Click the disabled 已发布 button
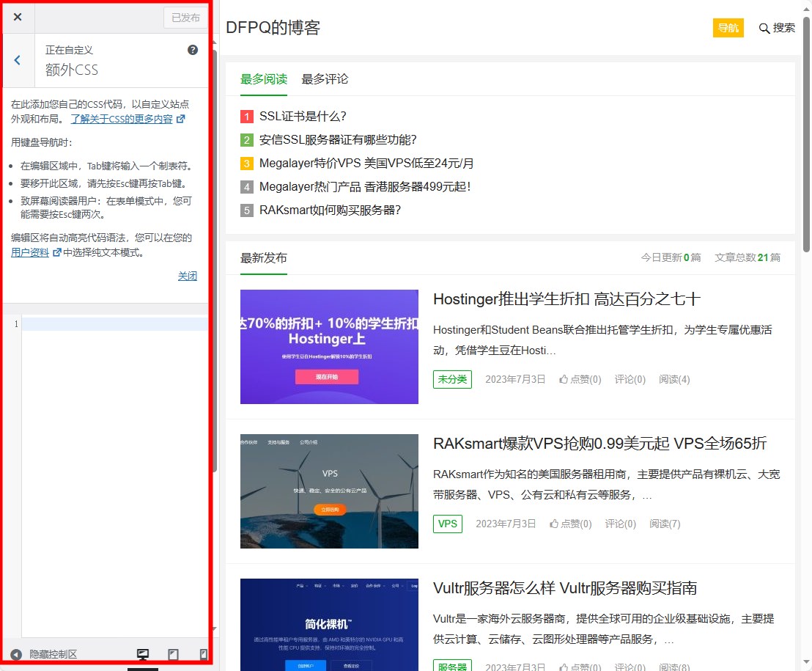This screenshot has height=671, width=812. 185,18
